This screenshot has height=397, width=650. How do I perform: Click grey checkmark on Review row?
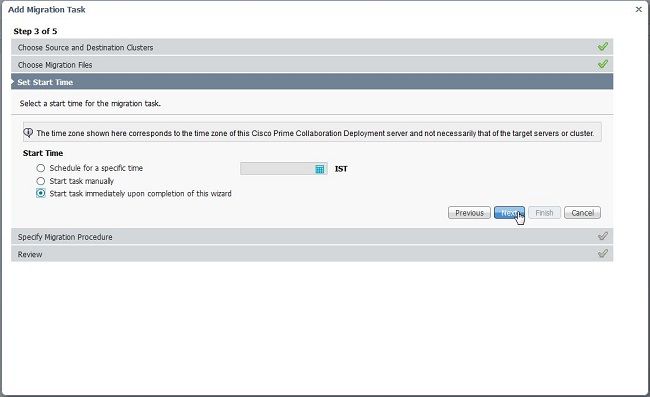point(603,253)
